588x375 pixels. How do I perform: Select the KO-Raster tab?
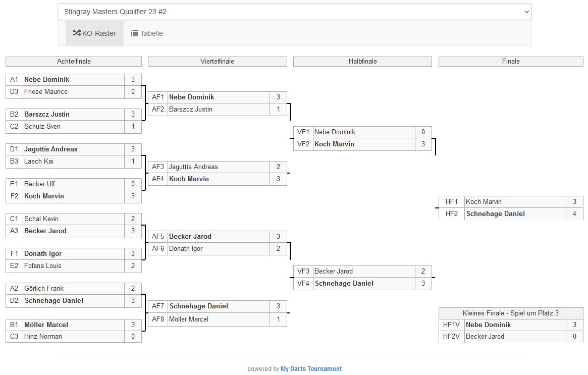tap(94, 33)
